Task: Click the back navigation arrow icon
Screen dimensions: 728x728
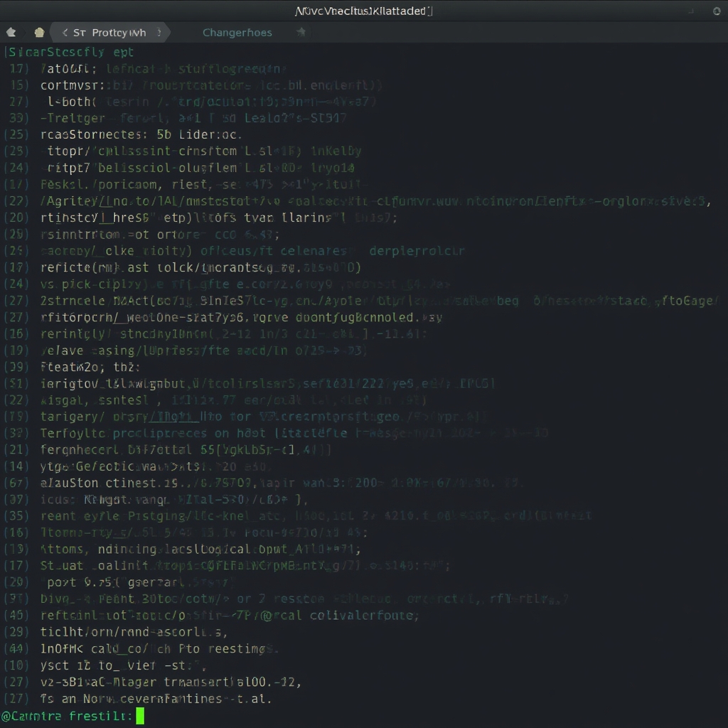Action: (10, 32)
